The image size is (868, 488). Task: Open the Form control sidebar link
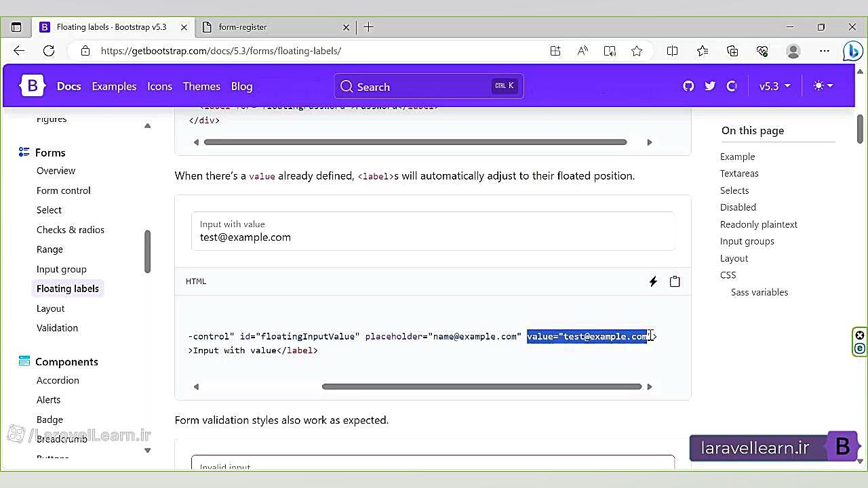(63, 190)
